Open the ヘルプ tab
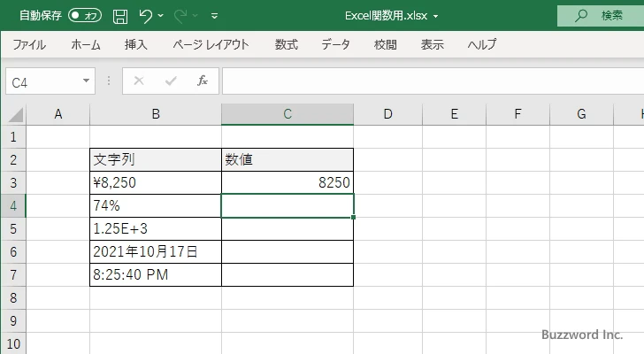This screenshot has height=354, width=644. click(482, 44)
